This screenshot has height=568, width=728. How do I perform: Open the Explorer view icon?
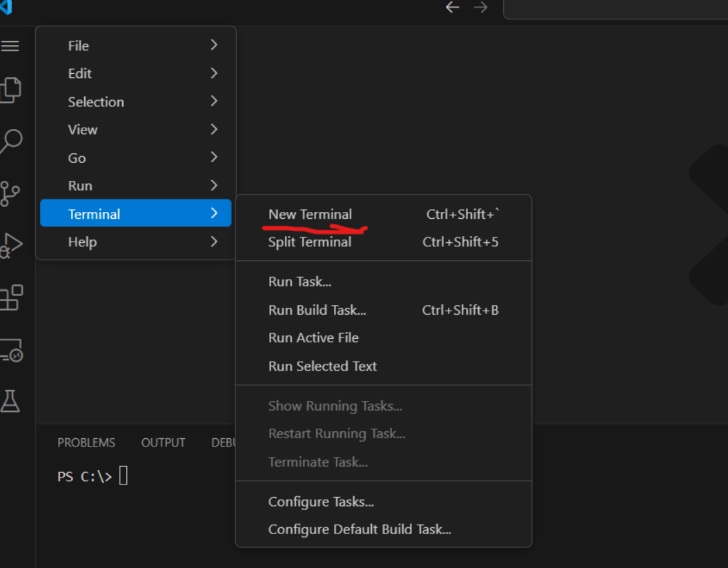10,90
